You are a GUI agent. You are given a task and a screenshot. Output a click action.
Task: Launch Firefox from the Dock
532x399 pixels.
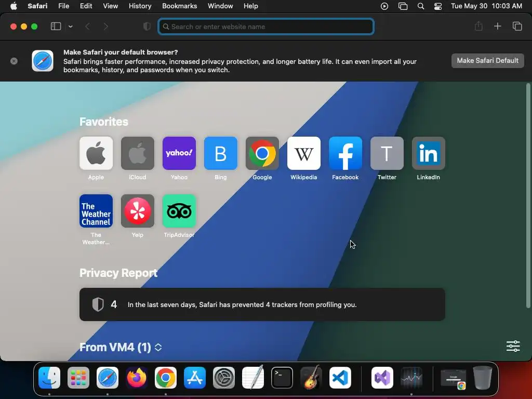click(137, 377)
